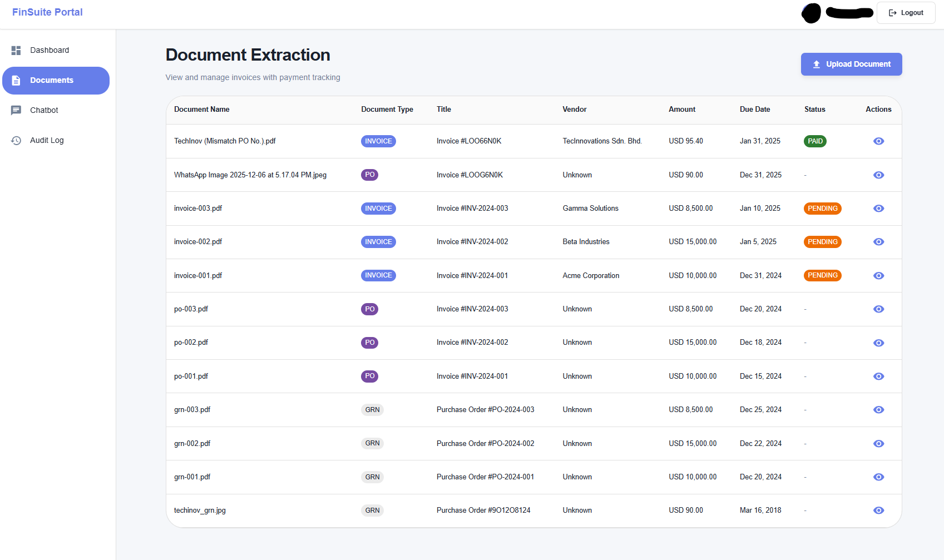Go to the Audit Log page
944x560 pixels.
[47, 141]
